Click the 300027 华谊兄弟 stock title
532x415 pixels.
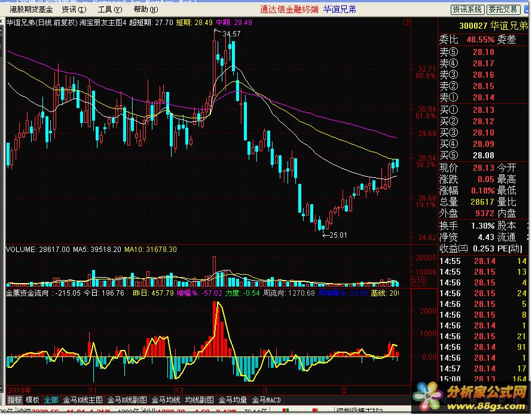coord(493,26)
